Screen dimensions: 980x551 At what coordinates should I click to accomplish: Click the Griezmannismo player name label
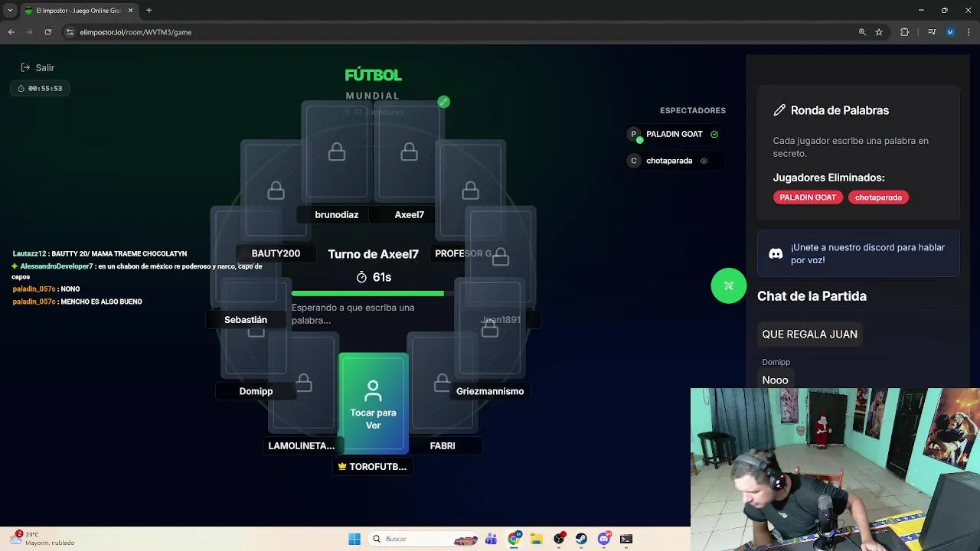(x=490, y=391)
